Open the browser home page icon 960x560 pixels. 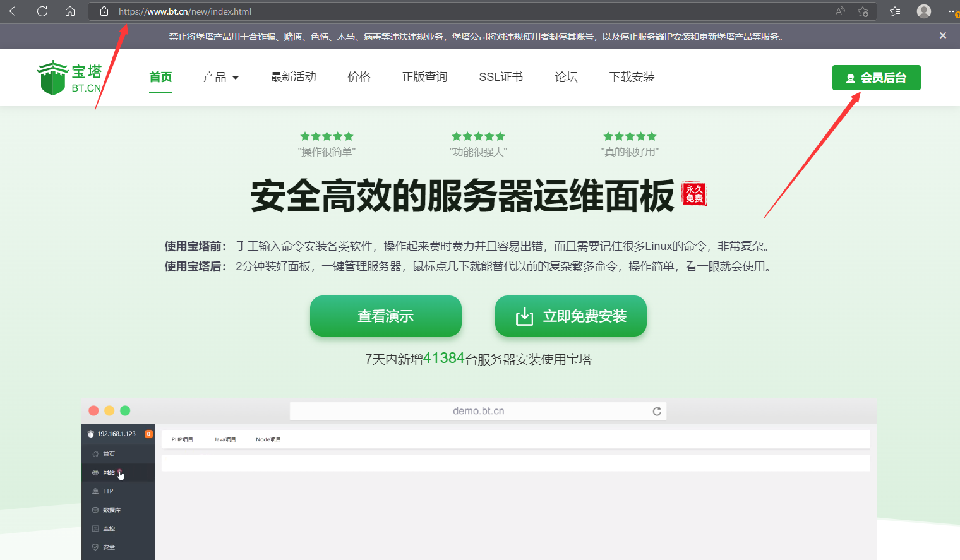70,11
